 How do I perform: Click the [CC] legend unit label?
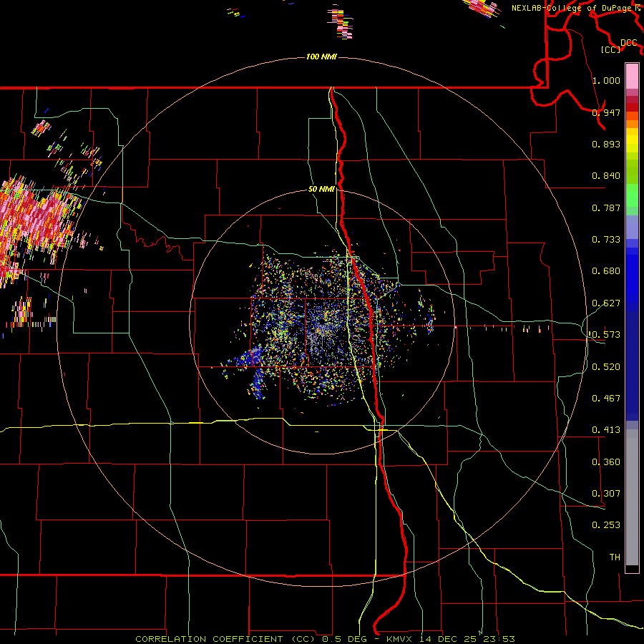pyautogui.click(x=611, y=49)
